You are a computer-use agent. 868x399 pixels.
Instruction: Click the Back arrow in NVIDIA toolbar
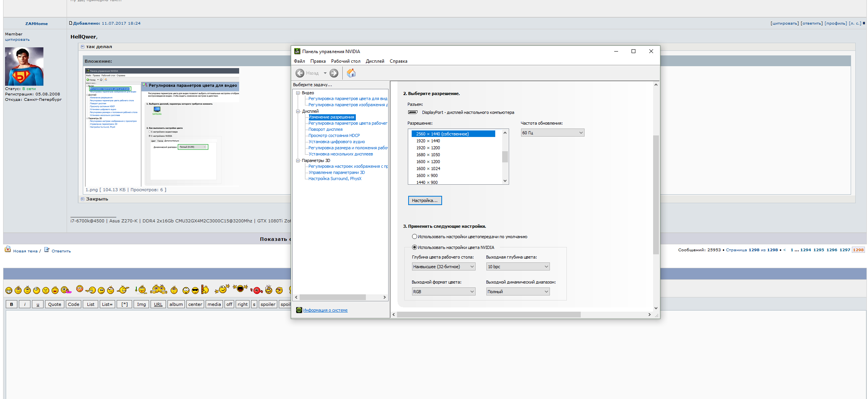tap(300, 73)
